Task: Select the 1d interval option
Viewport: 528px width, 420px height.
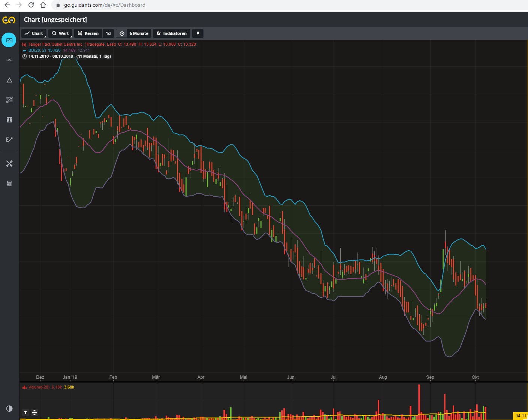Action: (108, 33)
